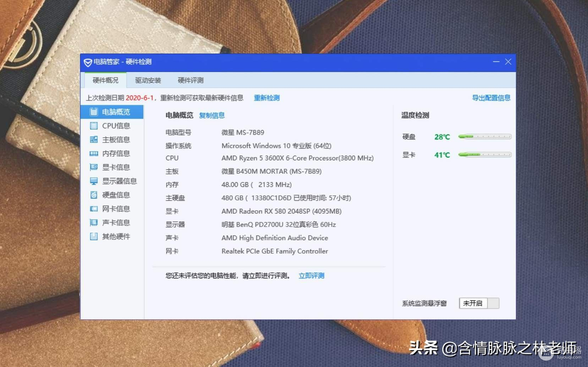Click the 温度检测 heading
Image resolution: width=588 pixels, height=367 pixels.
[415, 115]
